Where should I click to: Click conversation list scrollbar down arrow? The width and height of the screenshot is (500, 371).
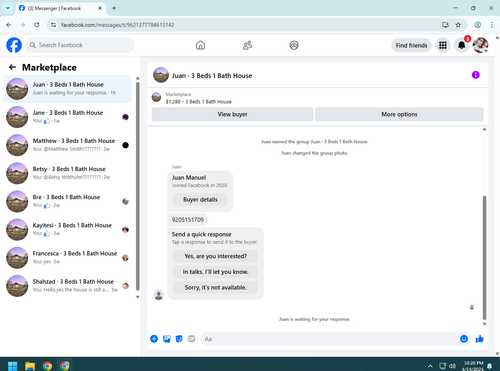138,297
